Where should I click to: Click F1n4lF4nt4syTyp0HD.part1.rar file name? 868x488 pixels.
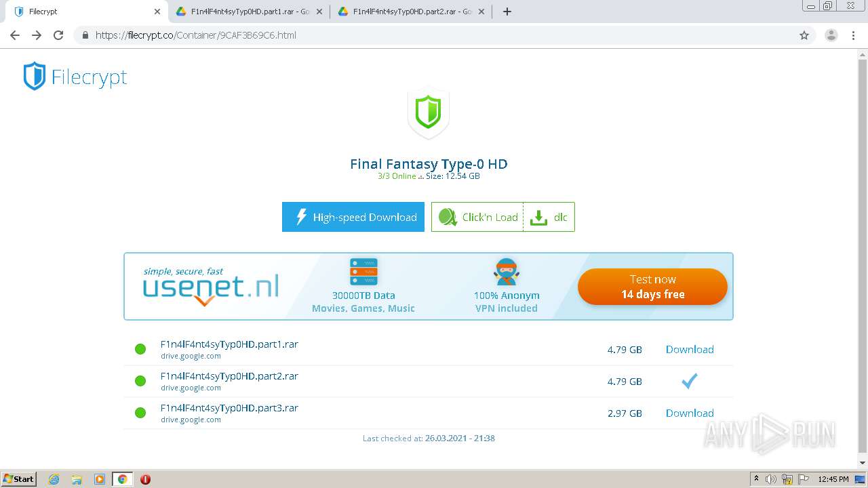coord(229,344)
